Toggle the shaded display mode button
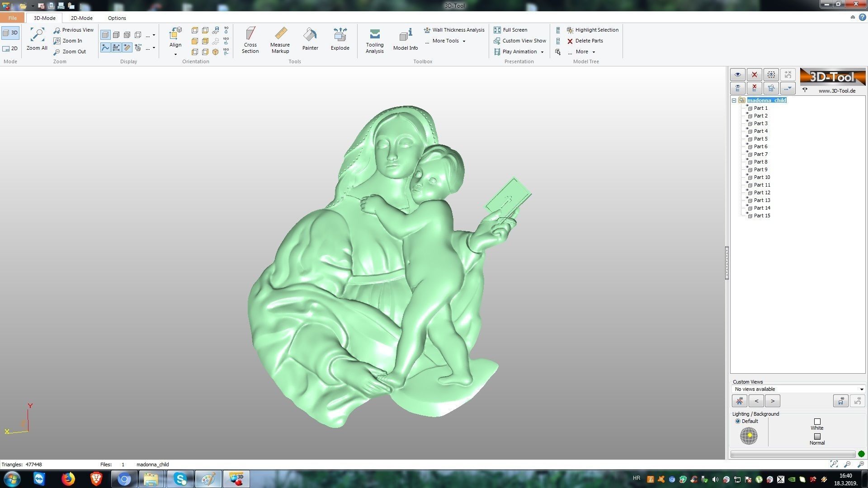The image size is (868, 488). point(105,35)
